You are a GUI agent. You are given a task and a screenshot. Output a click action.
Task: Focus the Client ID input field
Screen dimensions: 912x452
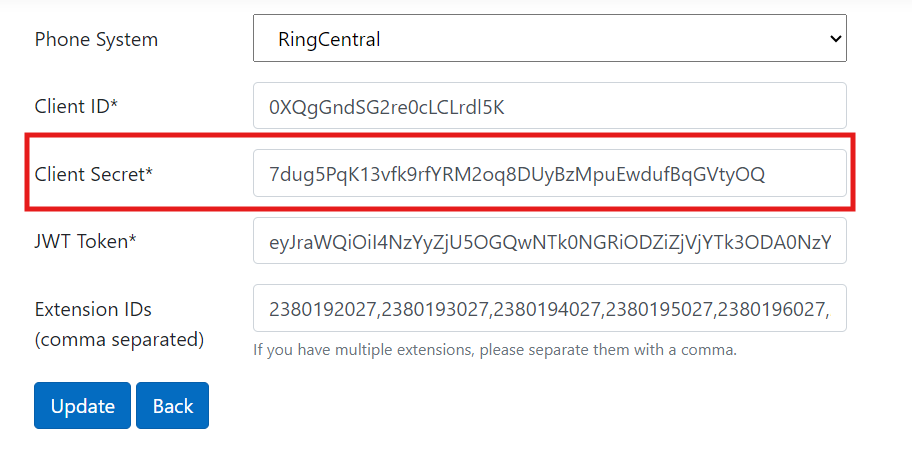pos(549,106)
